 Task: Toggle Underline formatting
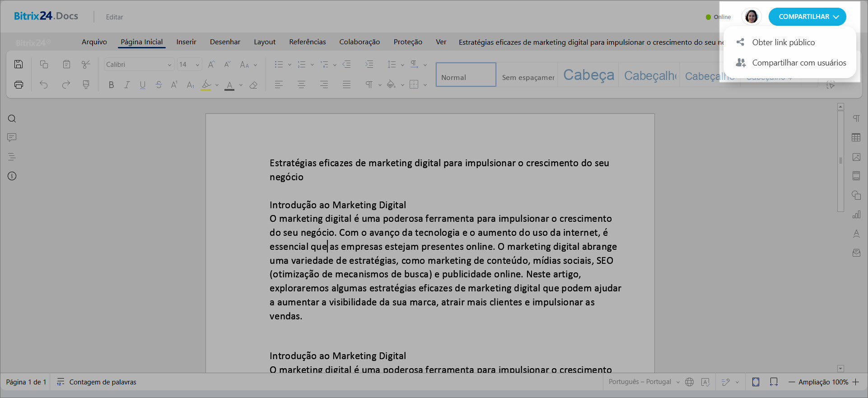pos(143,84)
